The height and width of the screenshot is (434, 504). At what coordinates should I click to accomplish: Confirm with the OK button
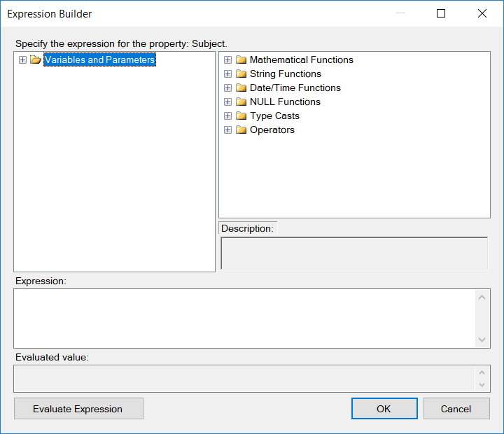click(384, 409)
